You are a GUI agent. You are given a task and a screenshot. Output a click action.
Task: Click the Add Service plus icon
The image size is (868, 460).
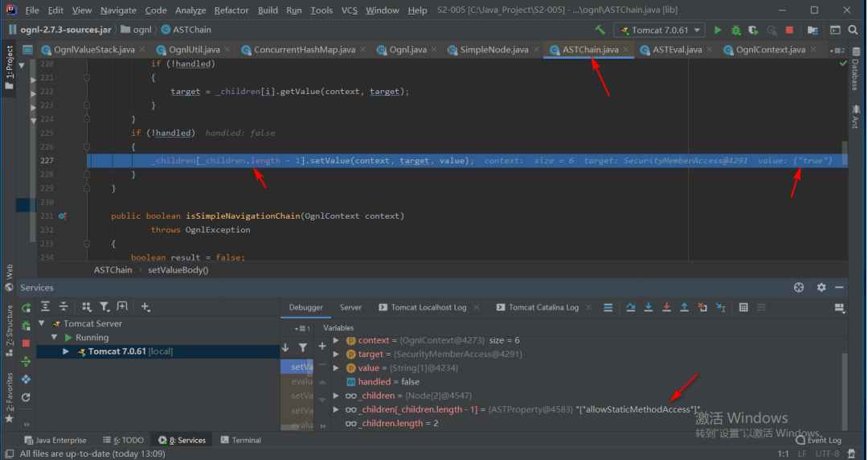(x=145, y=306)
